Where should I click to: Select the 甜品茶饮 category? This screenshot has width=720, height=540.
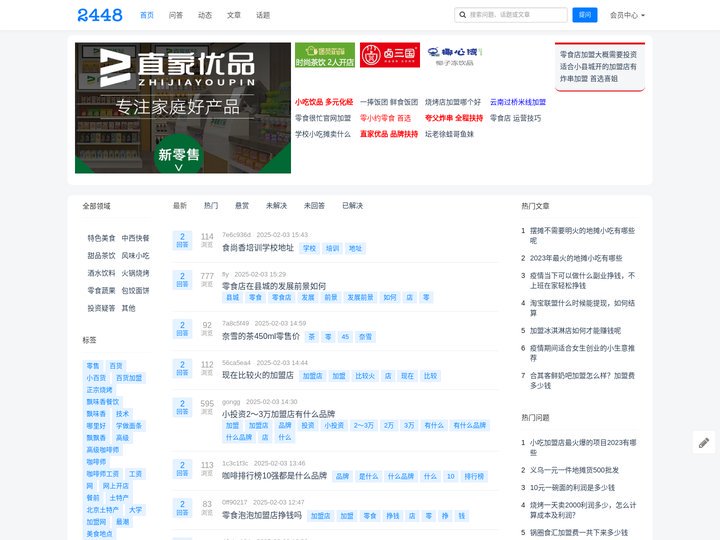click(x=101, y=256)
